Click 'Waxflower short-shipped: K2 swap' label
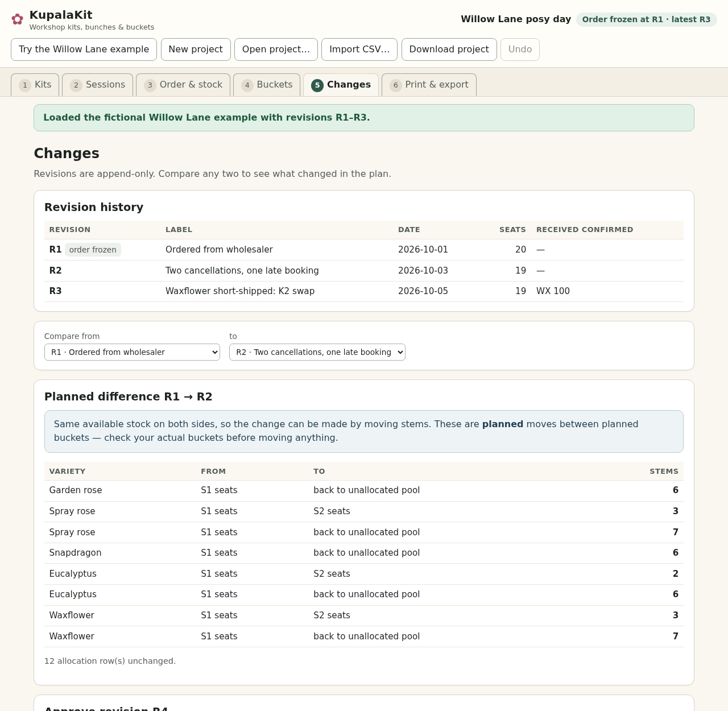 pyautogui.click(x=240, y=291)
